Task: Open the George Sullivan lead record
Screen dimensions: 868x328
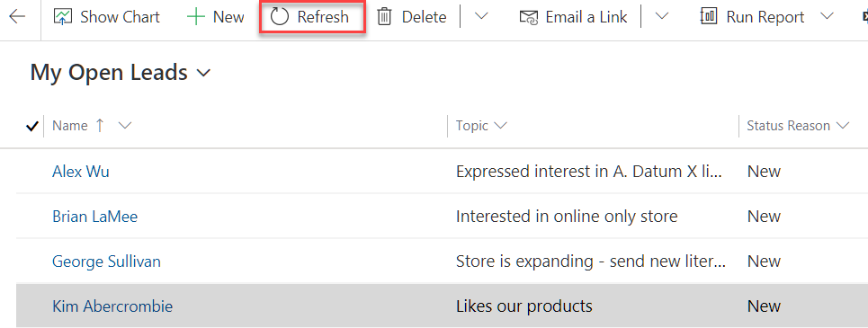Action: click(106, 262)
